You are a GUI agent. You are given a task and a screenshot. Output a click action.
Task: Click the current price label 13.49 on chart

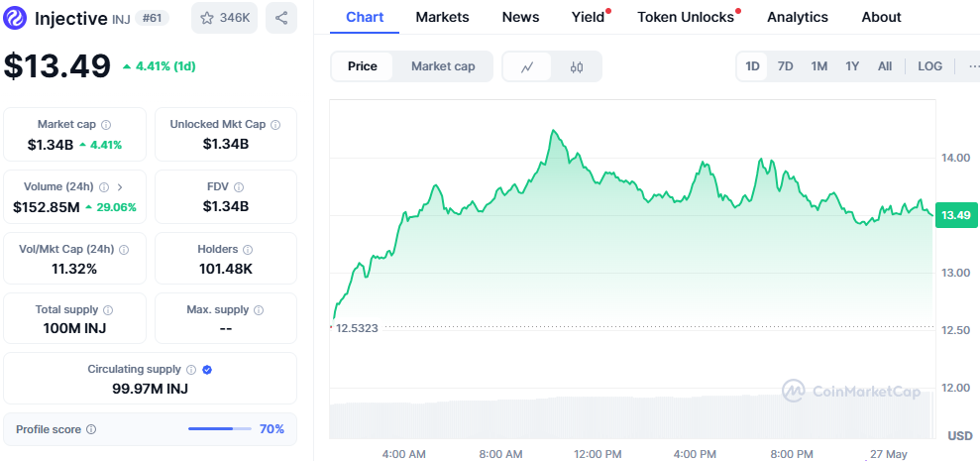click(955, 215)
